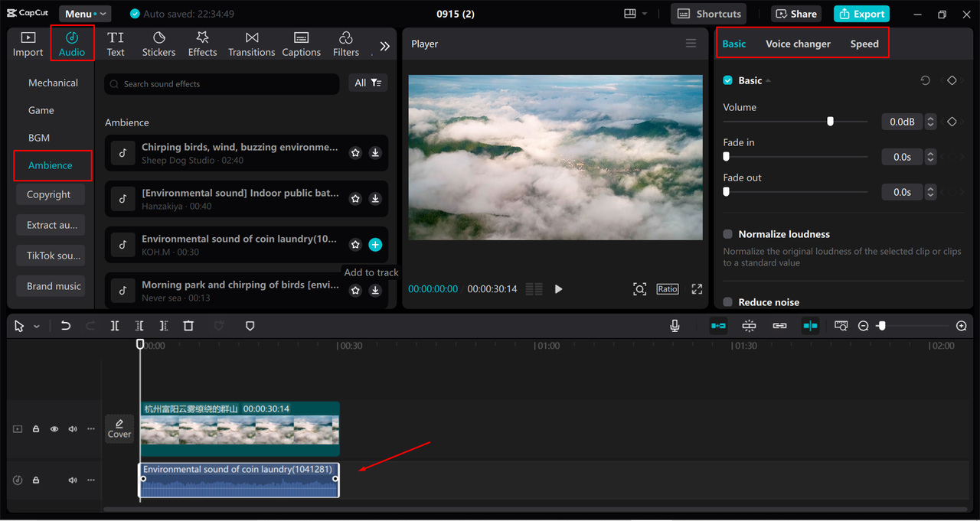Hide the video track with eye icon
This screenshot has width=980, height=521.
pyautogui.click(x=54, y=429)
